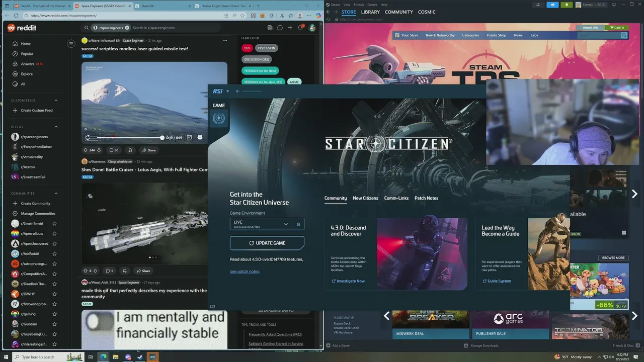This screenshot has width=644, height=362.
Task: Click Steam announcements megaphone button
Action: pos(552,5)
